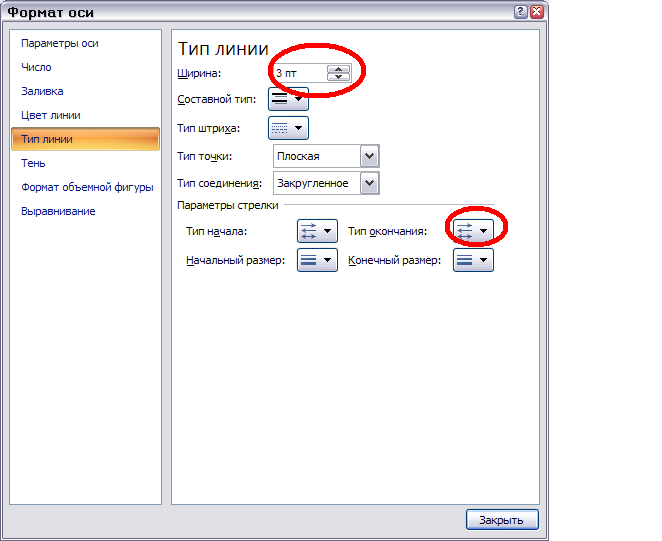Open the Тип окончания arrow dropdown
Screen dimensions: 662x541
pos(473,231)
